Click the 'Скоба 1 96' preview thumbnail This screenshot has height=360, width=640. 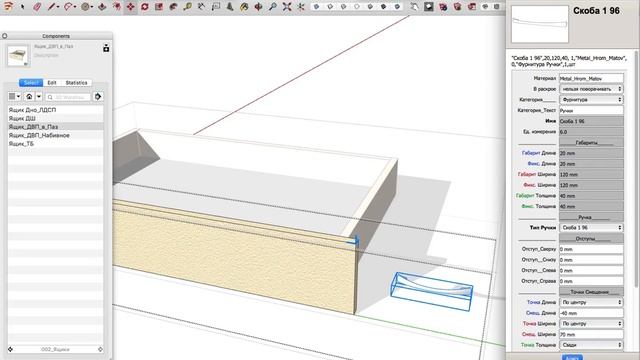click(x=540, y=24)
